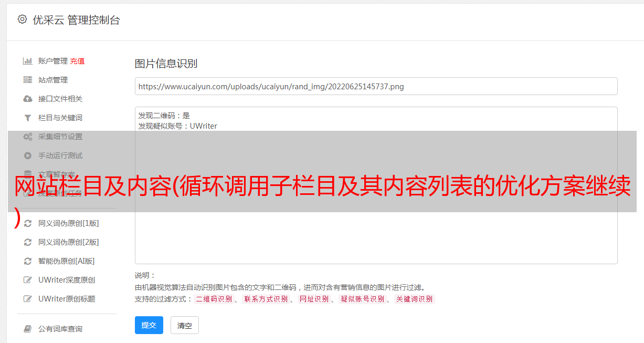
Task: Open UWriter深度原创 in the sidebar
Action: pyautogui.click(x=67, y=280)
